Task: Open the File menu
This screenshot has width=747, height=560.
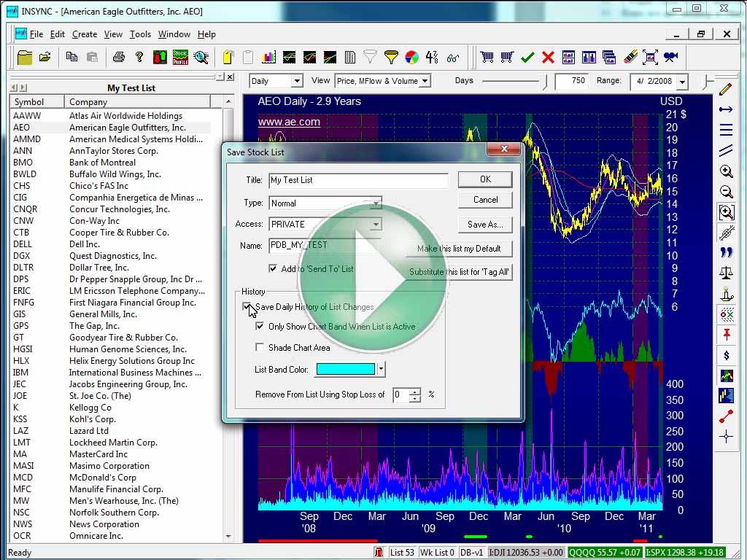Action: [x=36, y=34]
